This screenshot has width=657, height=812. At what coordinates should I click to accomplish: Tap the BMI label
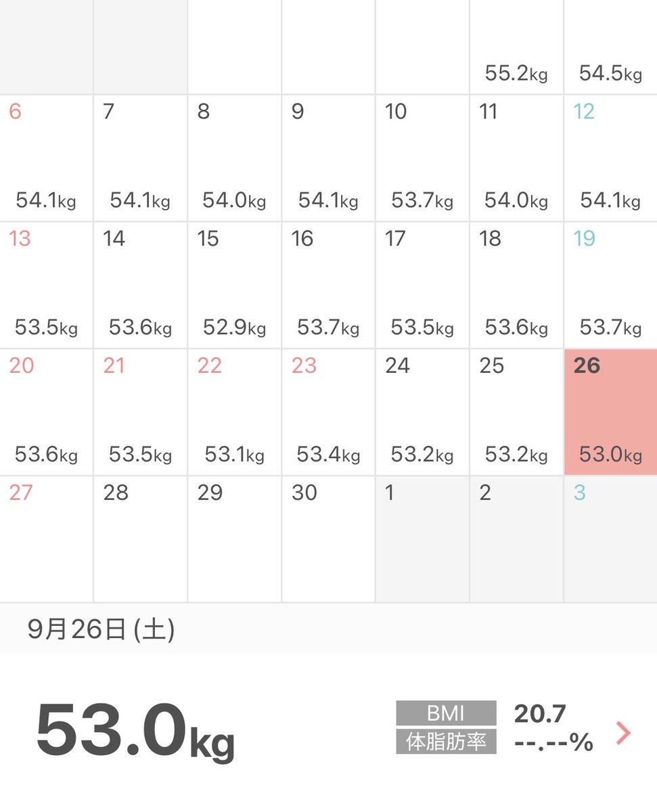(x=446, y=713)
